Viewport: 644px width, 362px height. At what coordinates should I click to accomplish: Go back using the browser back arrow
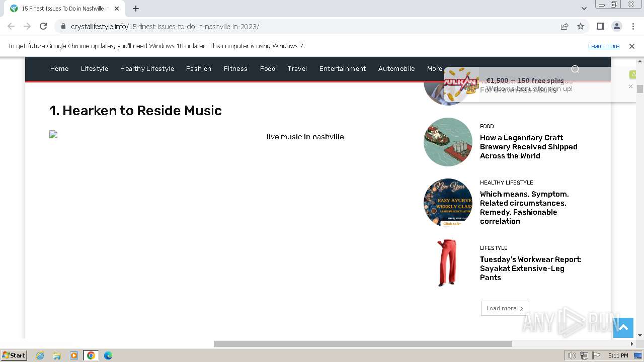pos(11,26)
